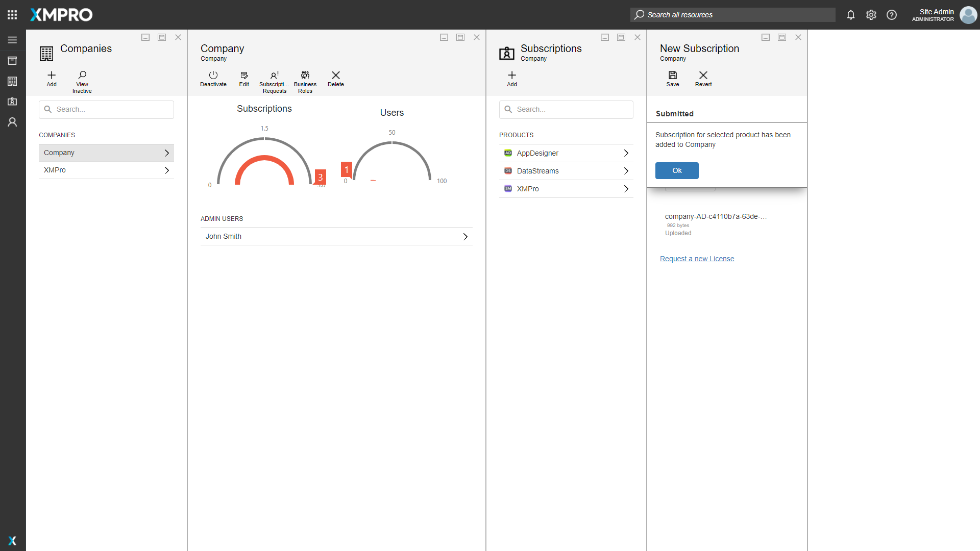Toggle the hamburger sidebar menu

[x=12, y=40]
